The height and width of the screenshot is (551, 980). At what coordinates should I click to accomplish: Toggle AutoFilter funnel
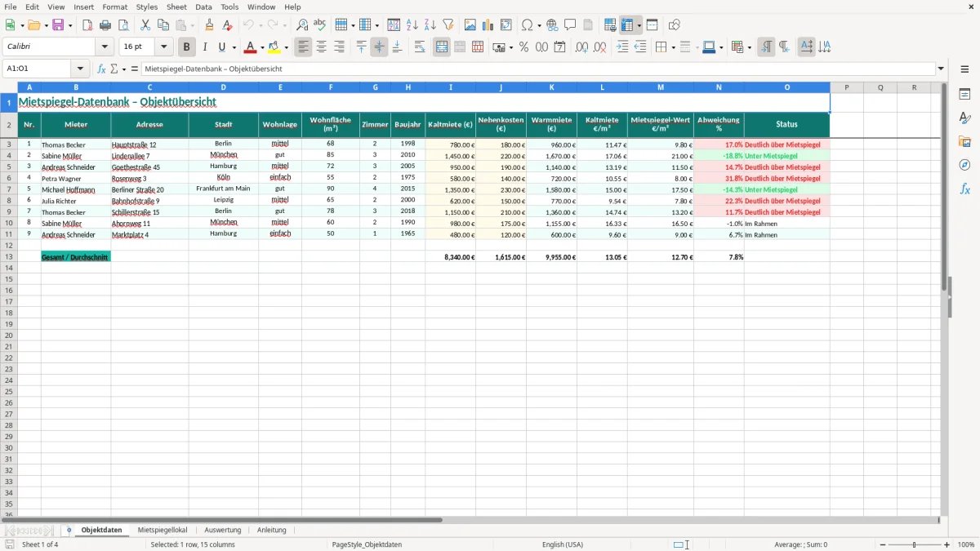(x=448, y=25)
